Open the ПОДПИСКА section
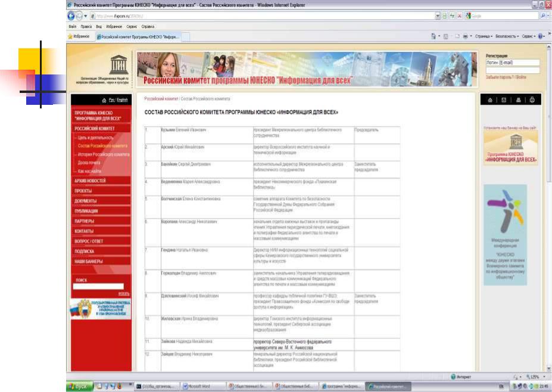Image resolution: width=552 pixels, height=392 pixels. [x=101, y=251]
